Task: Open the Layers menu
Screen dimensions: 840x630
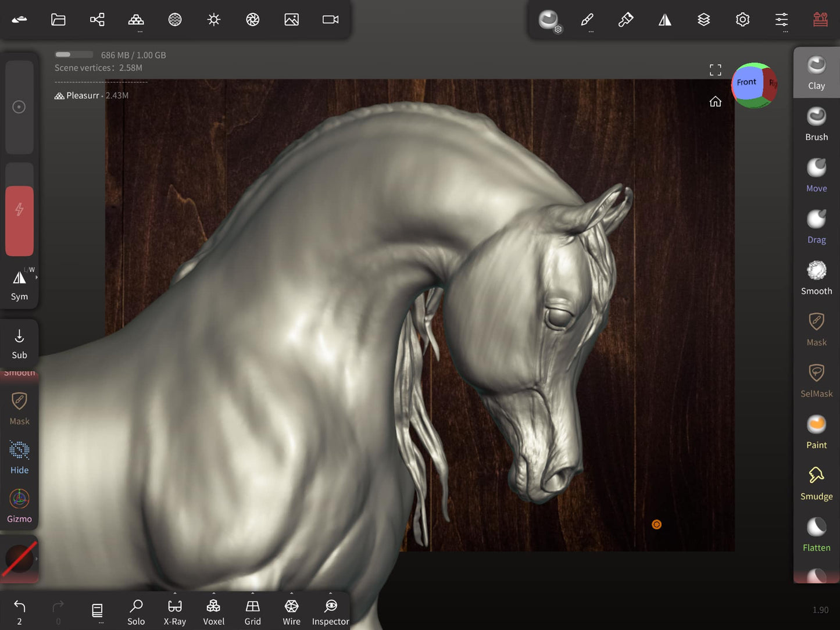Action: pos(704,20)
